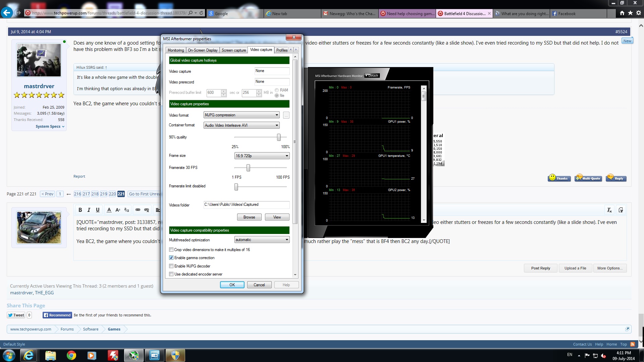Click the quality slider handle

click(279, 137)
